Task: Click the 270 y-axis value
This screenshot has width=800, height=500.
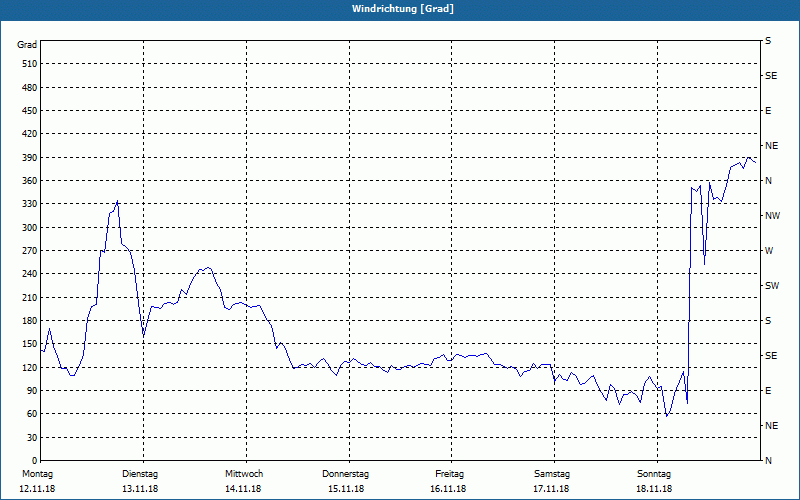Action: coord(30,251)
